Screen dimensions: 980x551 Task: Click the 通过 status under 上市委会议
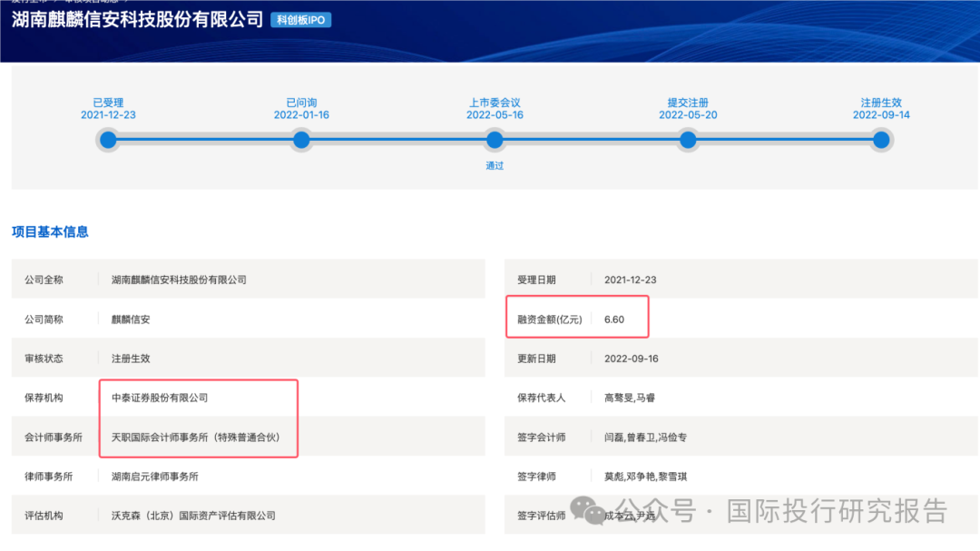pyautogui.click(x=495, y=166)
